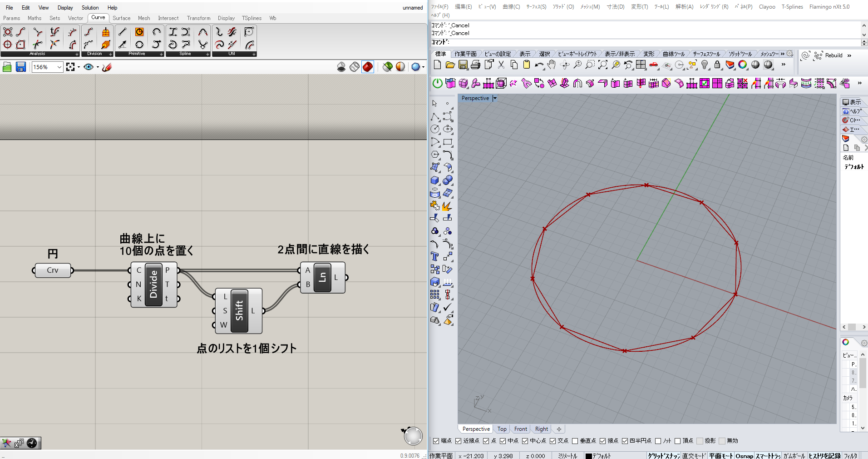Activate the green T-Splines power icon
Viewport: 868px width, 459px height.
tap(437, 84)
